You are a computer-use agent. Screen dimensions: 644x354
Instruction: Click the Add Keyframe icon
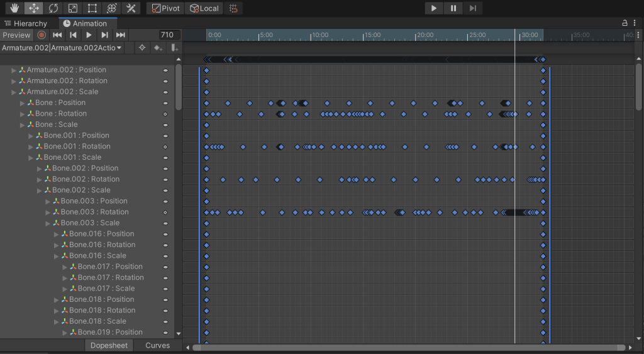click(x=158, y=48)
